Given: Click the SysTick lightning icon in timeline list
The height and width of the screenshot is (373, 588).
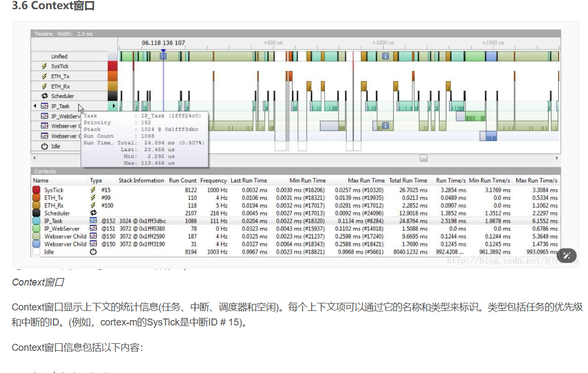Looking at the screenshot, I should pyautogui.click(x=44, y=66).
